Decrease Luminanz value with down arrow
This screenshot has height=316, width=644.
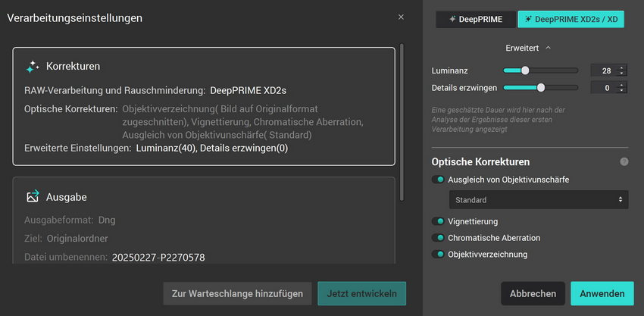(x=622, y=74)
